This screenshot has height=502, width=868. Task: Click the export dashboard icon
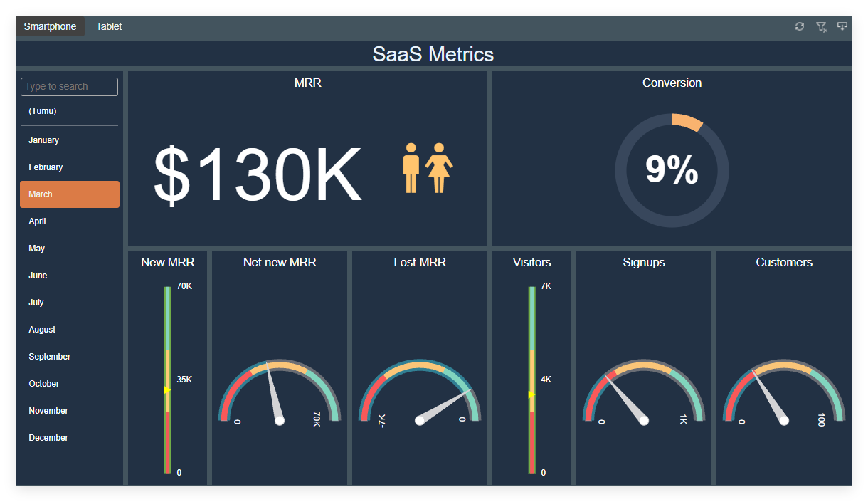pos(842,26)
